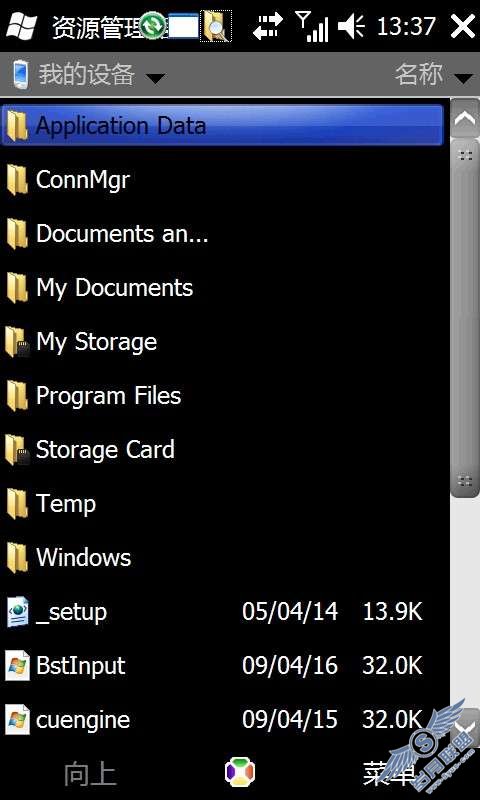This screenshot has height=800, width=480.
Task: Select the Application Data folder
Action: click(x=222, y=125)
